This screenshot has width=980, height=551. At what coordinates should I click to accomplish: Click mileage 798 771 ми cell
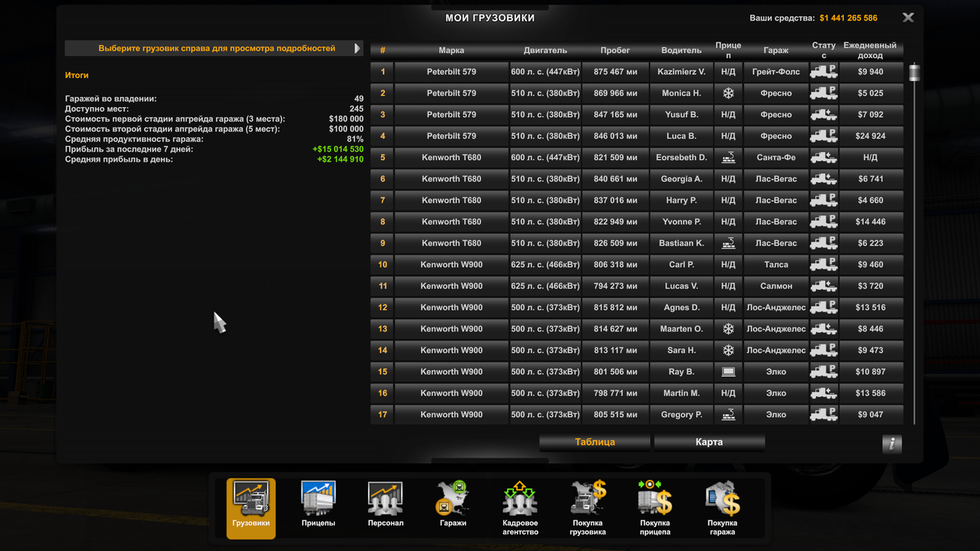tap(616, 393)
